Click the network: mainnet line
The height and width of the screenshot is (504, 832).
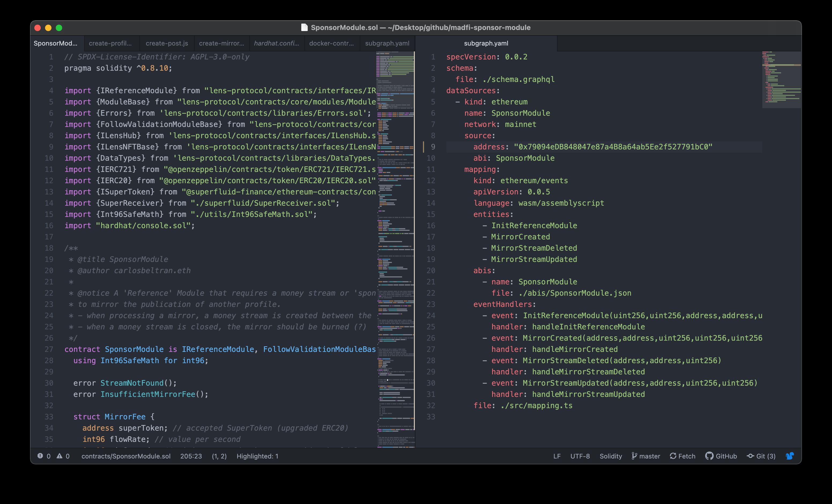tap(500, 124)
